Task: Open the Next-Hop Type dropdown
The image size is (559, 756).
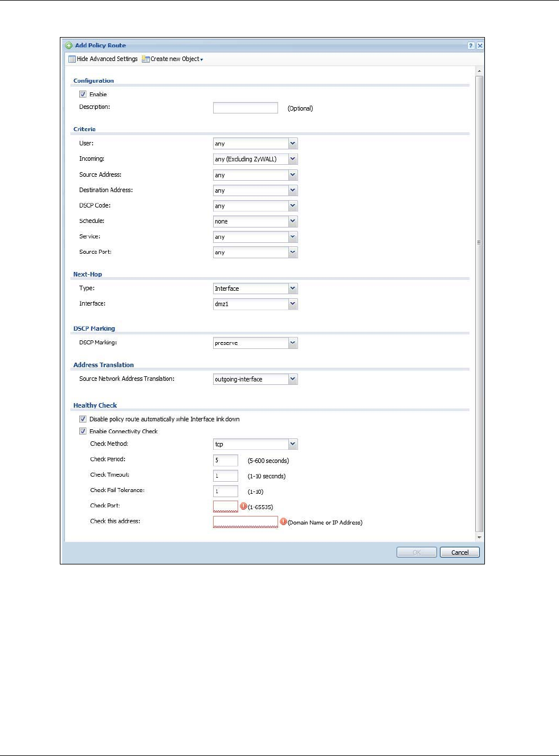Action: [293, 288]
